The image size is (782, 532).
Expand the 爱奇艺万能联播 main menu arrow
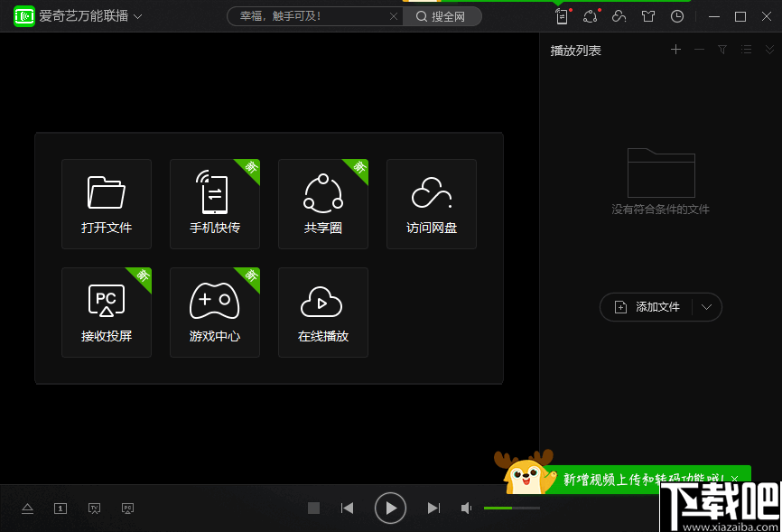(x=138, y=16)
